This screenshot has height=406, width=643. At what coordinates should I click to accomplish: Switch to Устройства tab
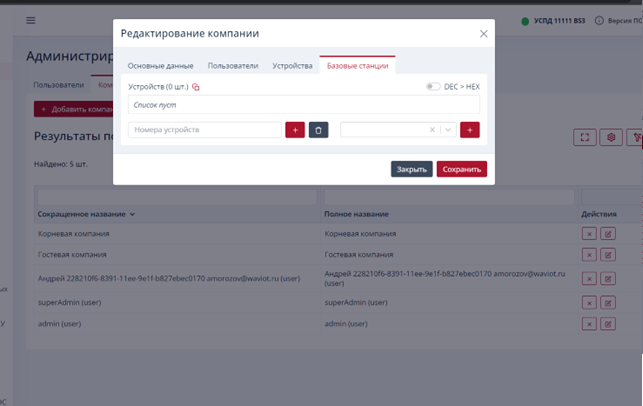[292, 66]
